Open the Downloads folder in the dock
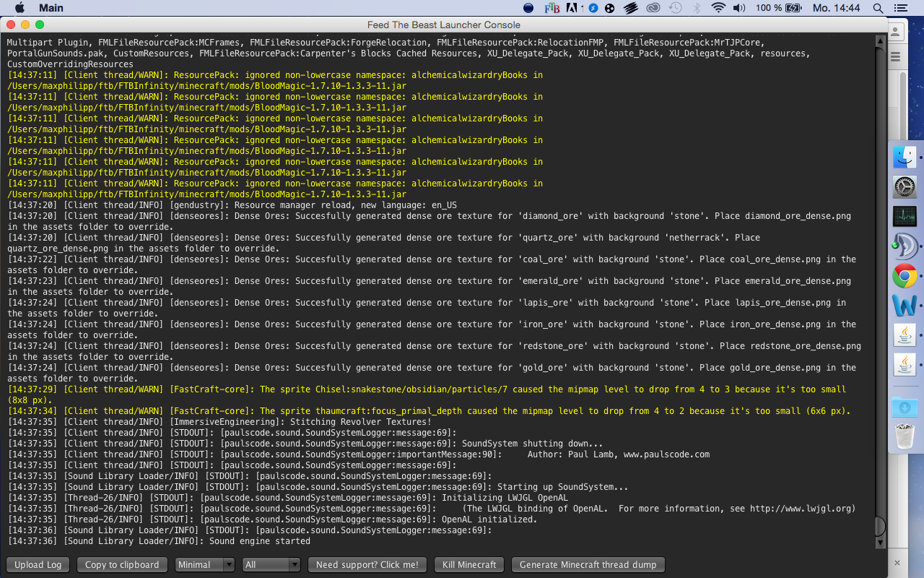 (905, 407)
